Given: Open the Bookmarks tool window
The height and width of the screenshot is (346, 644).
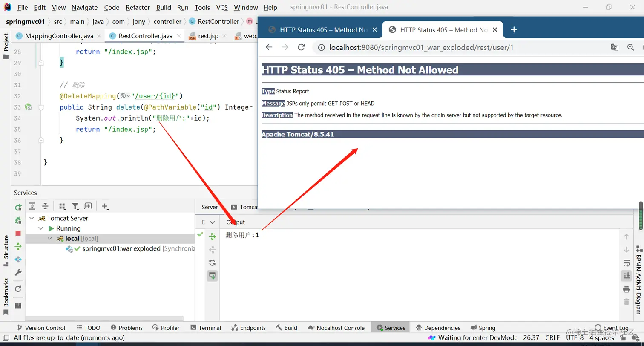Looking at the screenshot, I should pos(6,296).
